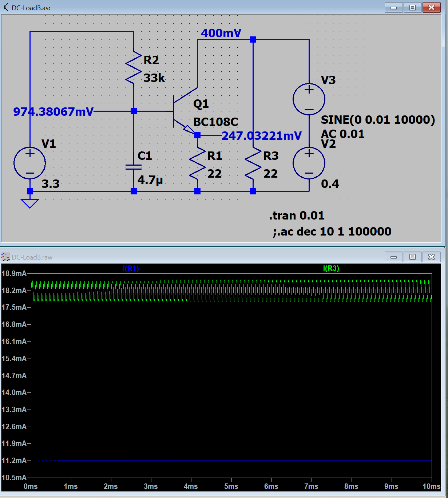Select the V1 voltage source symbol
Viewport: 448px width, 498px height.
tap(30, 163)
